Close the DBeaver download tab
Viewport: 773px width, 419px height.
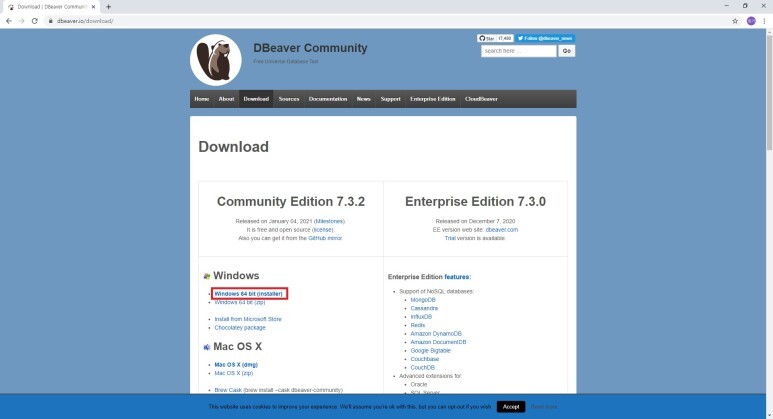click(93, 7)
